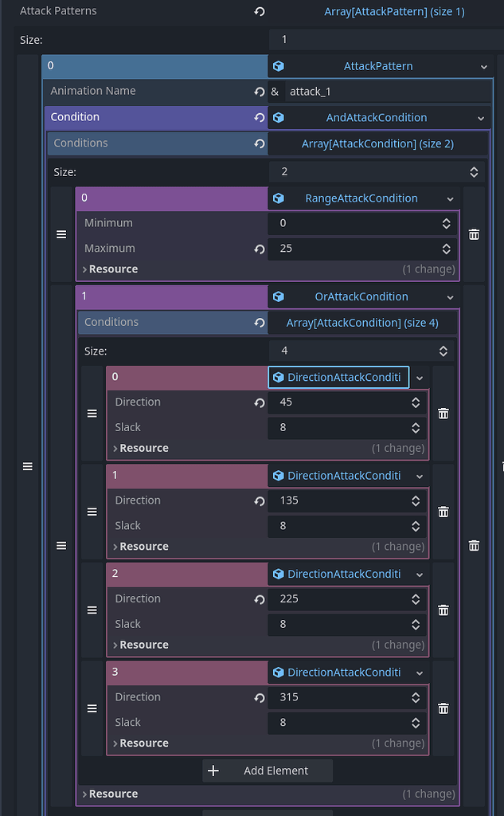Delete the RangeAttackCondition element
Image resolution: width=504 pixels, height=816 pixels.
tap(474, 235)
